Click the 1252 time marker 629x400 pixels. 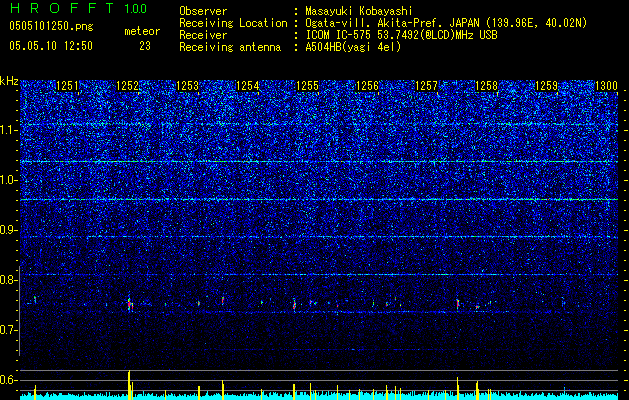tap(128, 86)
